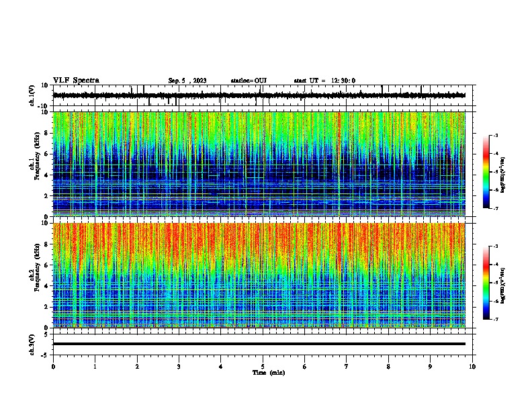Click the "-7" label on ch.1 color bar
This screenshot has width=532, height=411.
(x=496, y=208)
